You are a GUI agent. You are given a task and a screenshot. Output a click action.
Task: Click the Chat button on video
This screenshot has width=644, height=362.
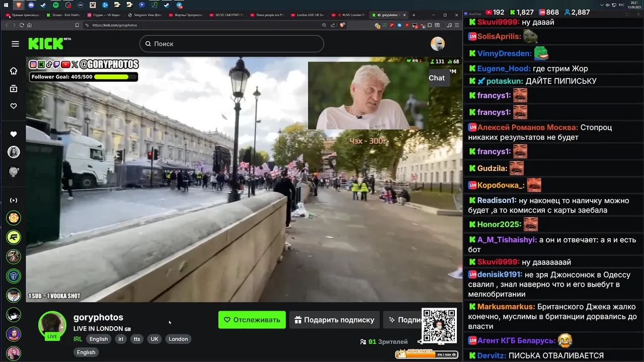[x=437, y=78]
